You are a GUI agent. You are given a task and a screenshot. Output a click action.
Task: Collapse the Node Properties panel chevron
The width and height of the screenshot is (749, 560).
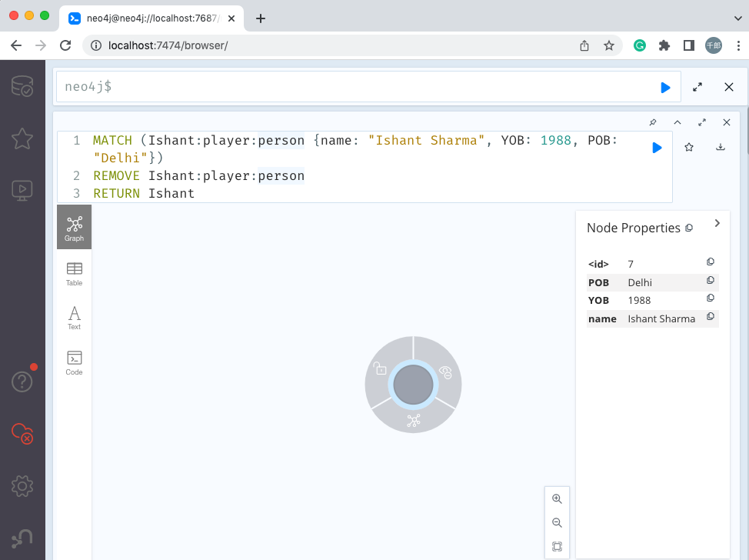coord(717,223)
